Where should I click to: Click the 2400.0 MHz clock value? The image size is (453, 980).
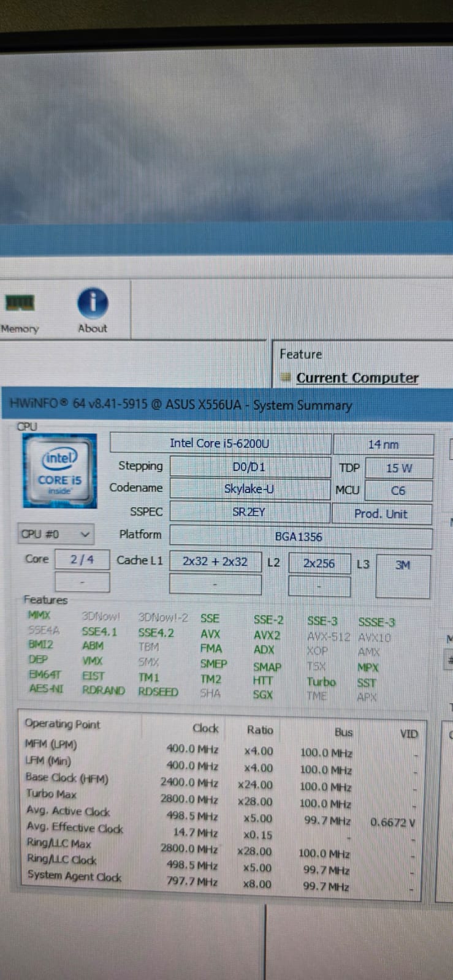tap(189, 782)
